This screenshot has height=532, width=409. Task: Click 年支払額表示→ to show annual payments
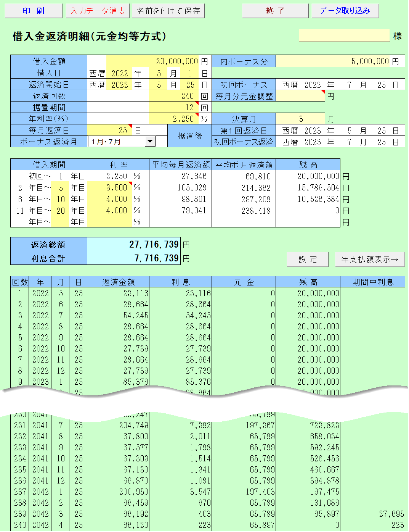point(369,259)
